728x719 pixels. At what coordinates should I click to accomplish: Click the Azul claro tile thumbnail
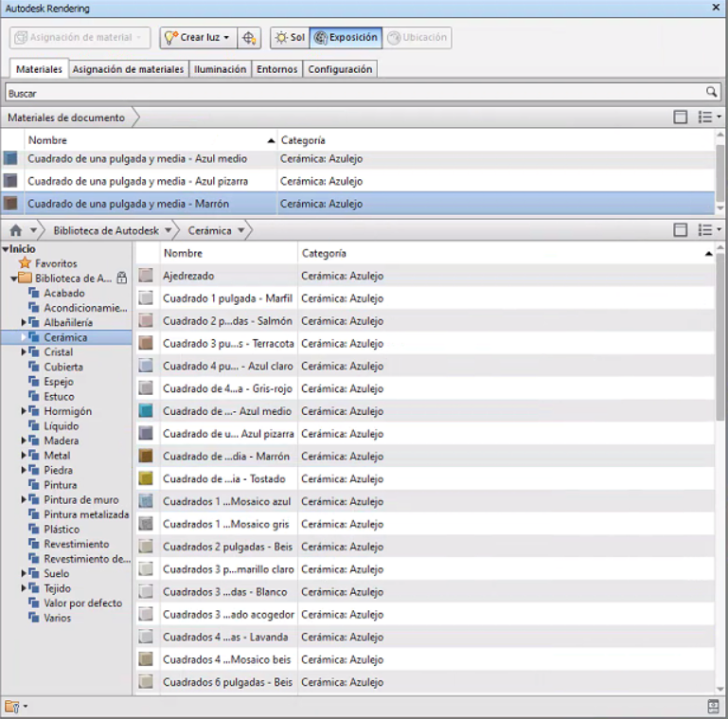[x=146, y=366]
